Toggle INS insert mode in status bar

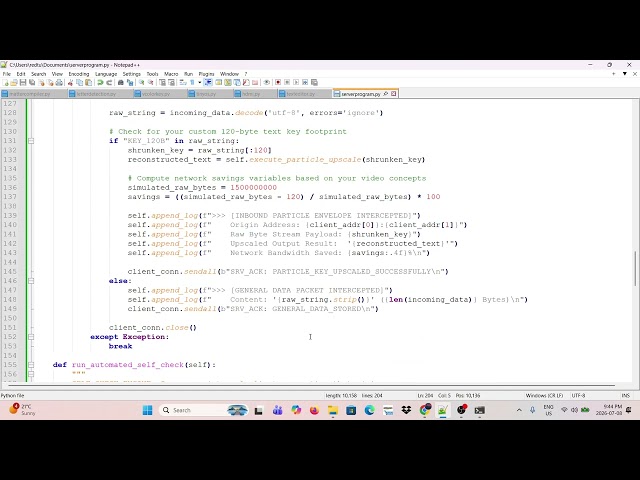(625, 396)
